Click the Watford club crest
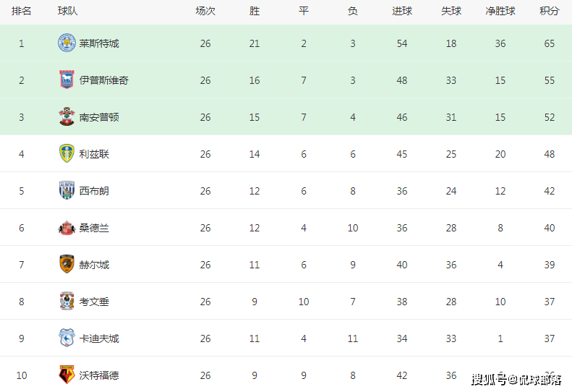 point(67,375)
